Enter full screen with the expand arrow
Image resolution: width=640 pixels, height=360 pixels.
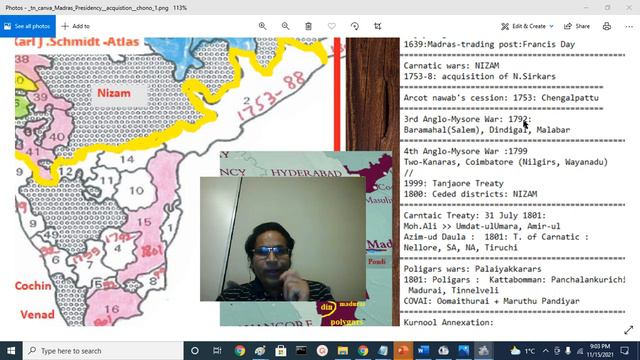pos(629,330)
